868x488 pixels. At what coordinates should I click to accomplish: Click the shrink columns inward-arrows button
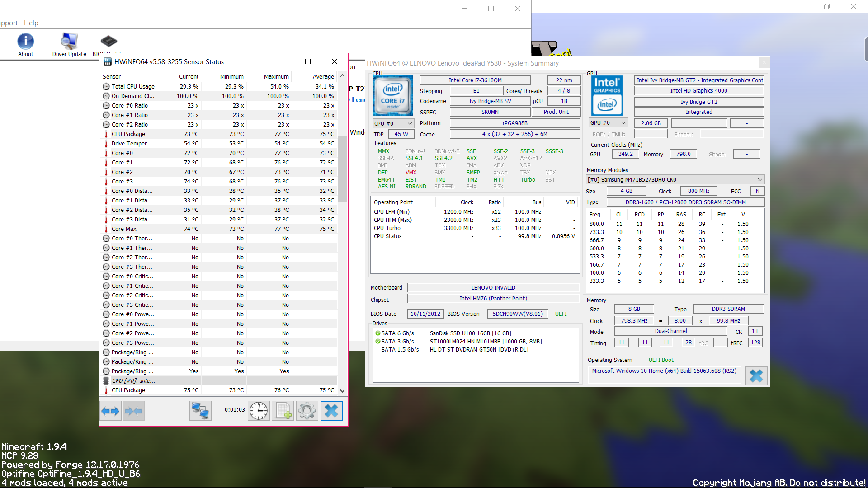[x=133, y=411]
